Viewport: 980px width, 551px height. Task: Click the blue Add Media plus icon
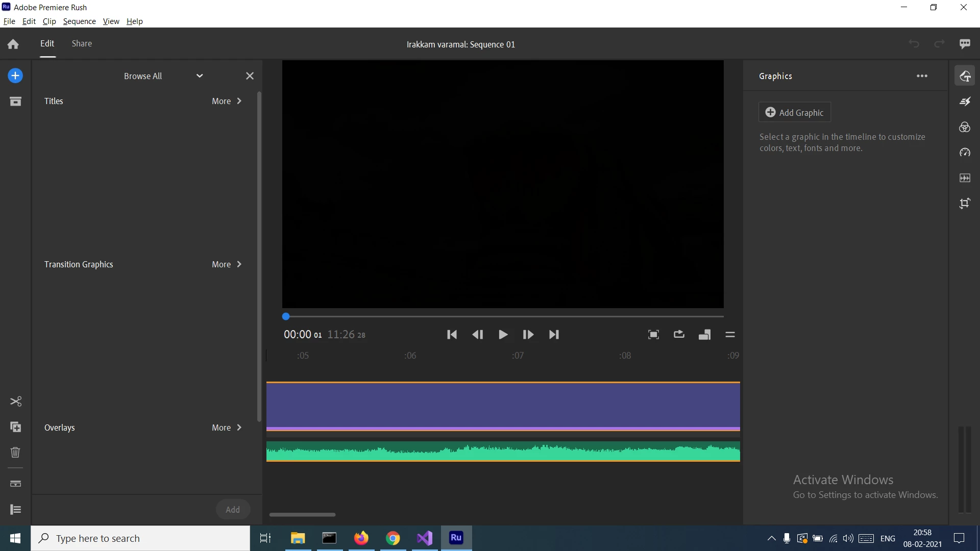click(x=15, y=76)
